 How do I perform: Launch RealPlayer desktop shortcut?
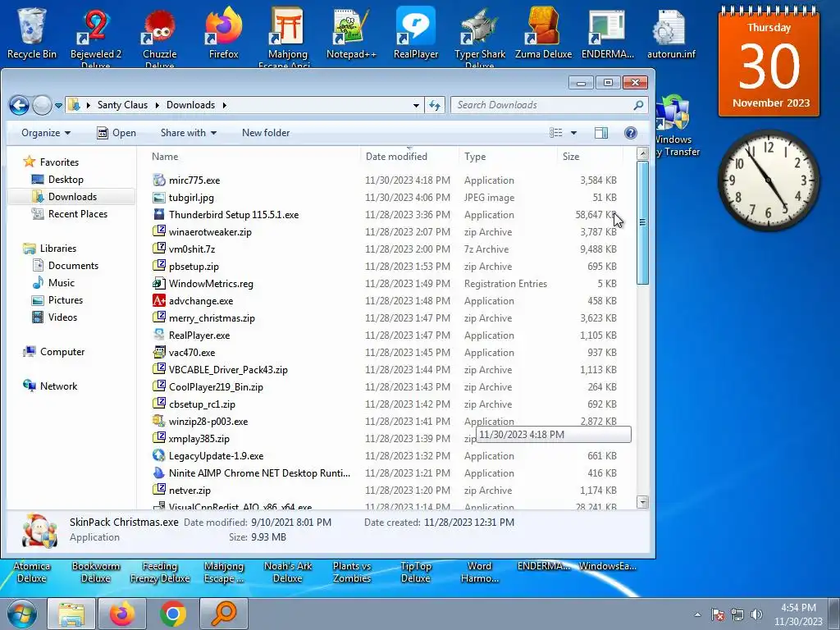coord(416,32)
